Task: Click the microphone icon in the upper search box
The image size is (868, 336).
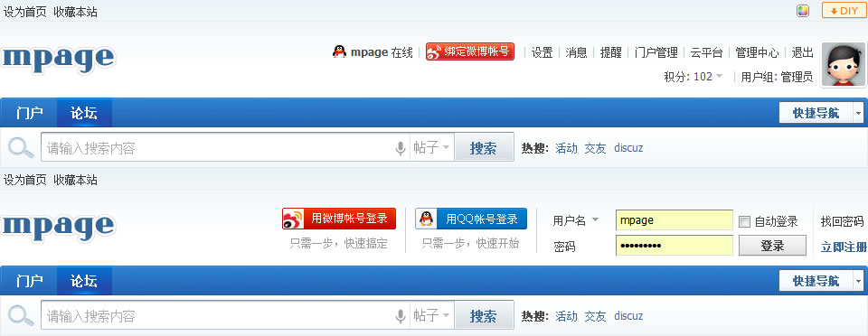Action: click(x=401, y=148)
